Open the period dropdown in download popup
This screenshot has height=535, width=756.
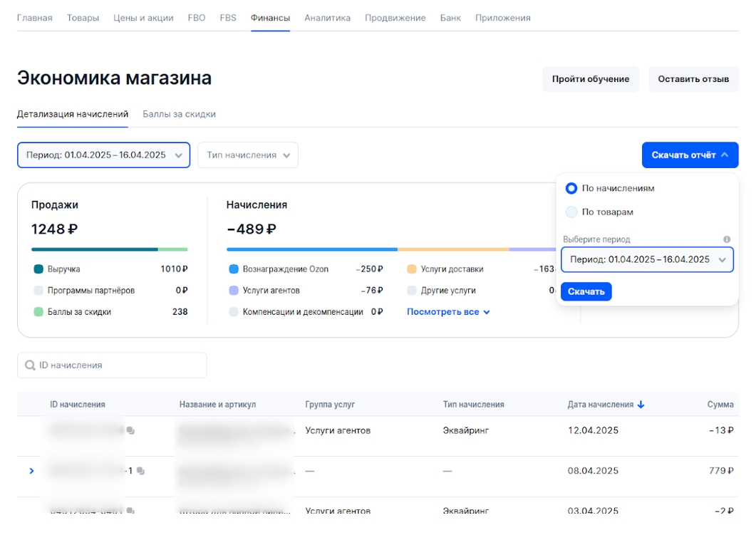pos(647,260)
